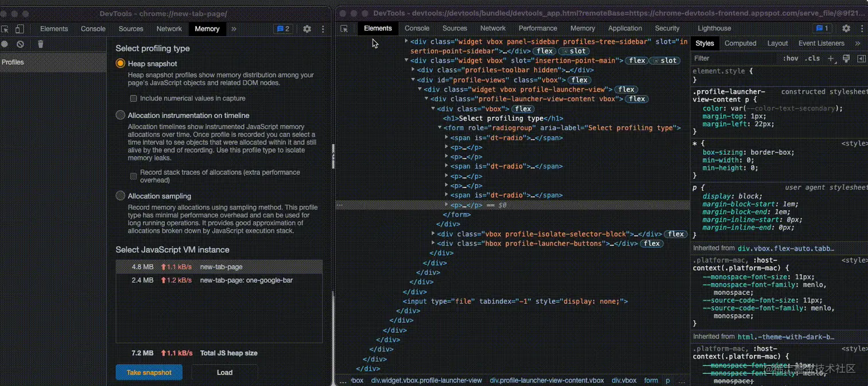Select new-tab-page: one-google-bar VM instance row

tap(219, 280)
